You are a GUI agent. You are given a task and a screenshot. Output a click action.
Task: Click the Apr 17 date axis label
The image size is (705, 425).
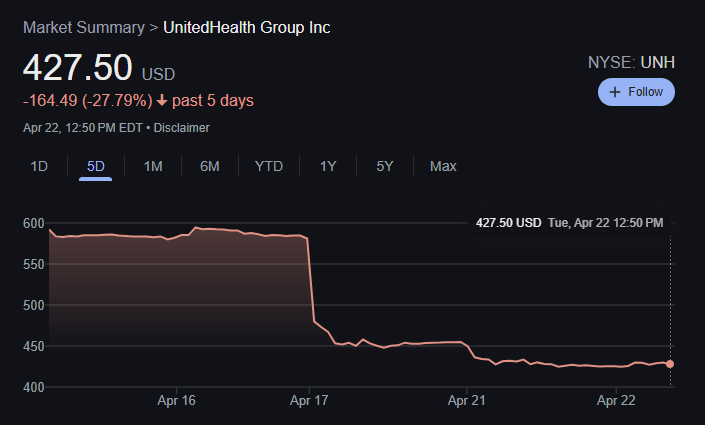coord(310,399)
